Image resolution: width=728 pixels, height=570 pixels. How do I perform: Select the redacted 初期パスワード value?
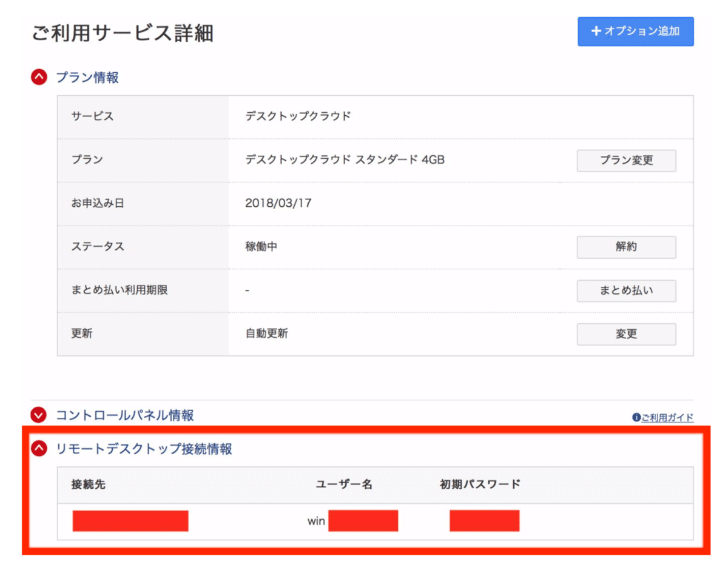tap(484, 521)
